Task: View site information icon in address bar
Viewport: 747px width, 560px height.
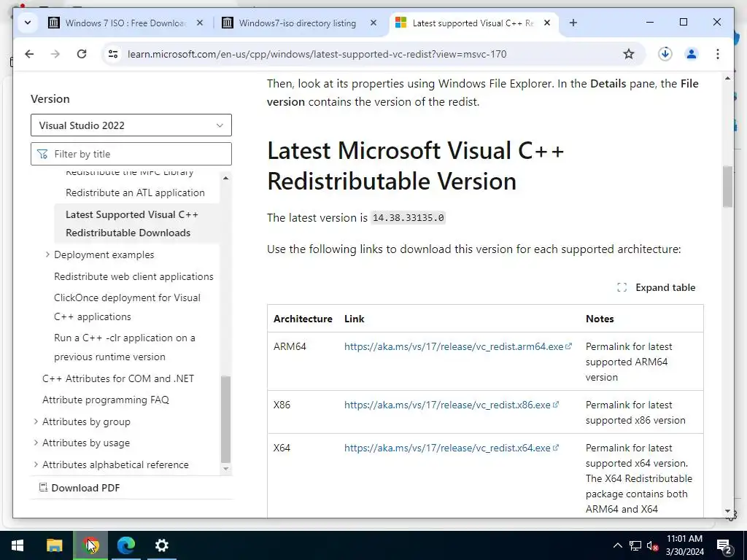Action: pos(113,54)
